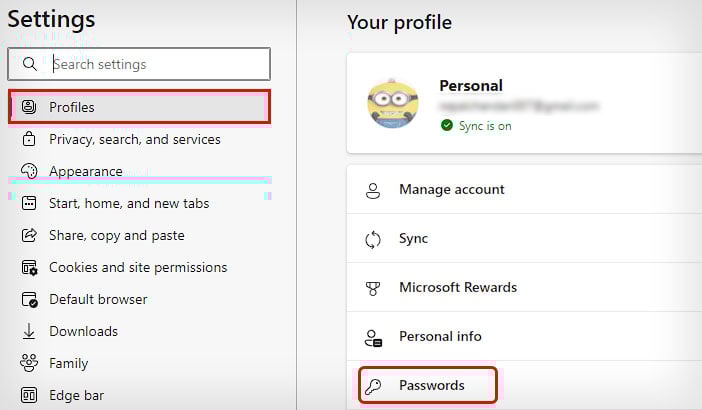The width and height of the screenshot is (702, 410).
Task: Click the Privacy lock icon
Action: [29, 139]
